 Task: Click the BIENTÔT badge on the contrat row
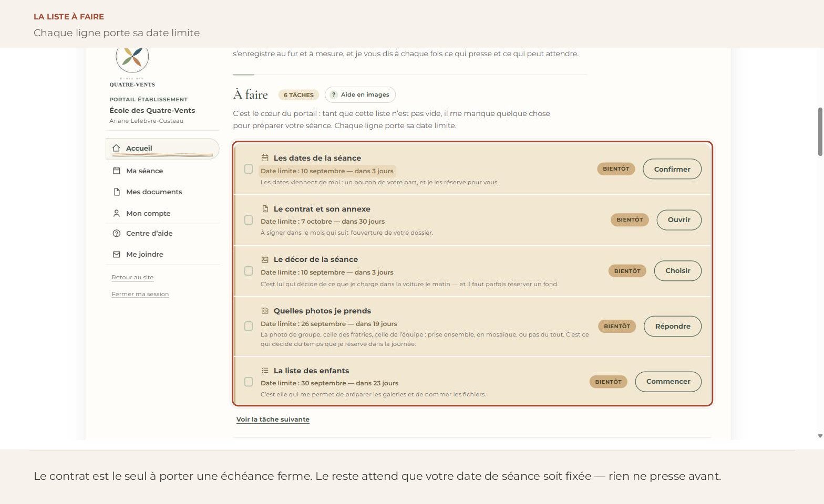[x=630, y=220]
